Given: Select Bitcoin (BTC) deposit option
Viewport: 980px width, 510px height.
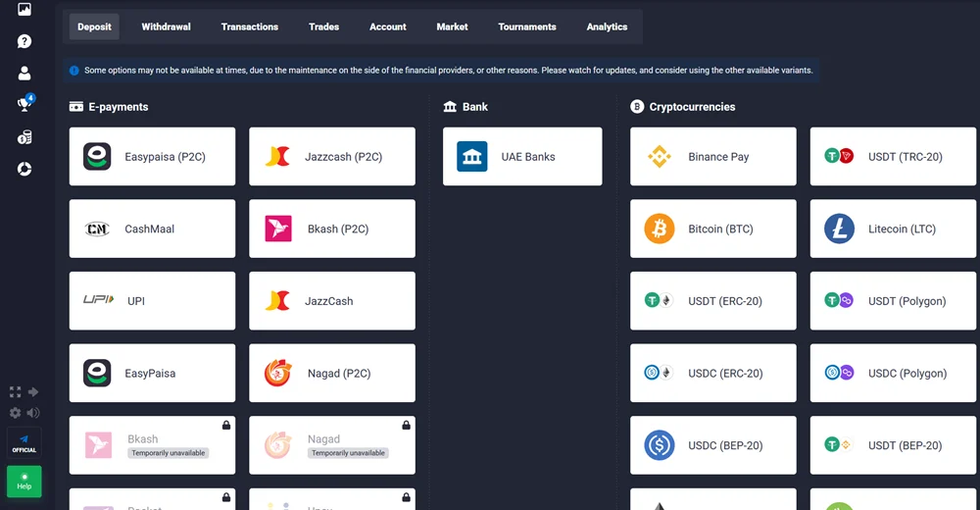Looking at the screenshot, I should pyautogui.click(x=713, y=229).
